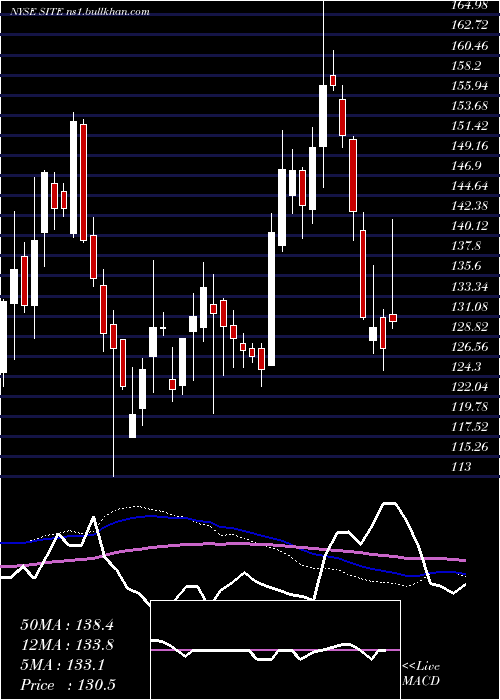
Task: Select the 137.8 price axis label
Action: [x=466, y=246]
